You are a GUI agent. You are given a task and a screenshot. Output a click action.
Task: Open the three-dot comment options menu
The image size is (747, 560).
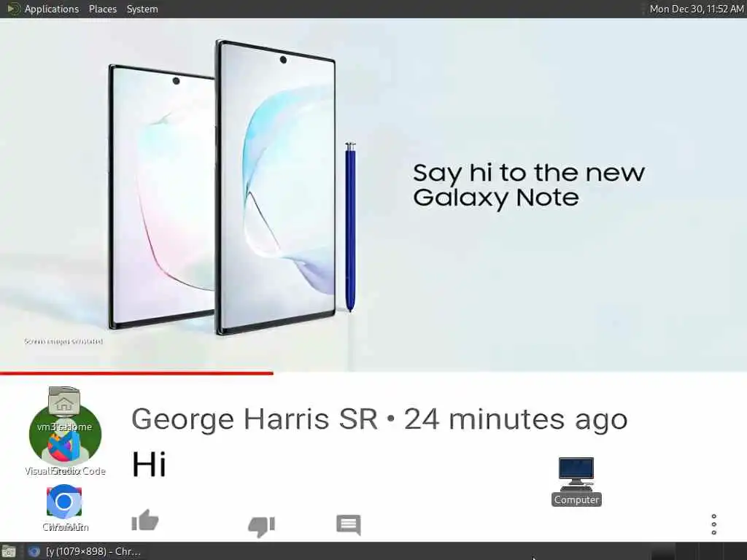click(713, 524)
